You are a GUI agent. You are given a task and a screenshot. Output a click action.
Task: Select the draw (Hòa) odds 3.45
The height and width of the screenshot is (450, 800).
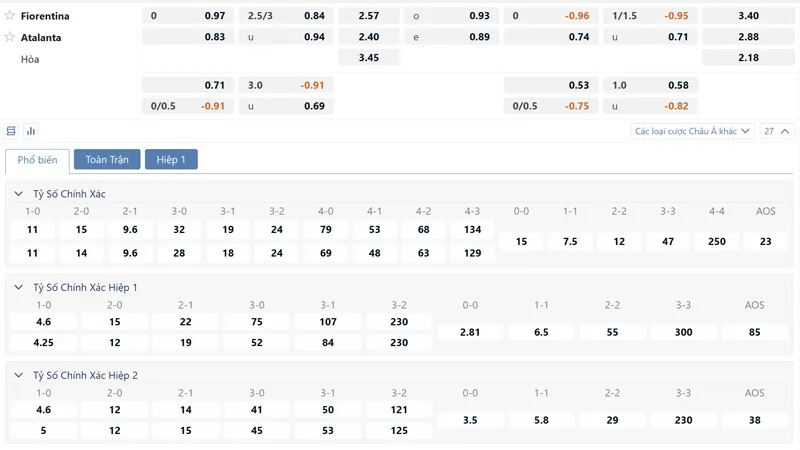click(368, 58)
